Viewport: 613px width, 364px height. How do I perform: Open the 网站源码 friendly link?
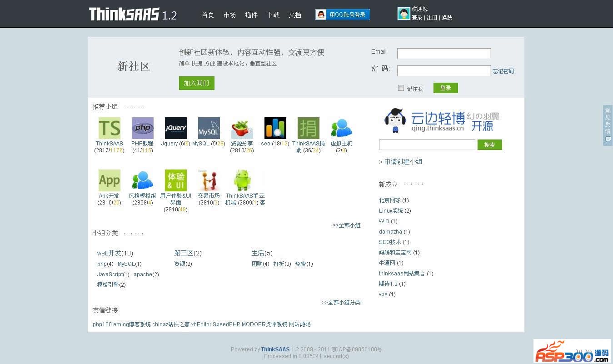click(x=300, y=324)
